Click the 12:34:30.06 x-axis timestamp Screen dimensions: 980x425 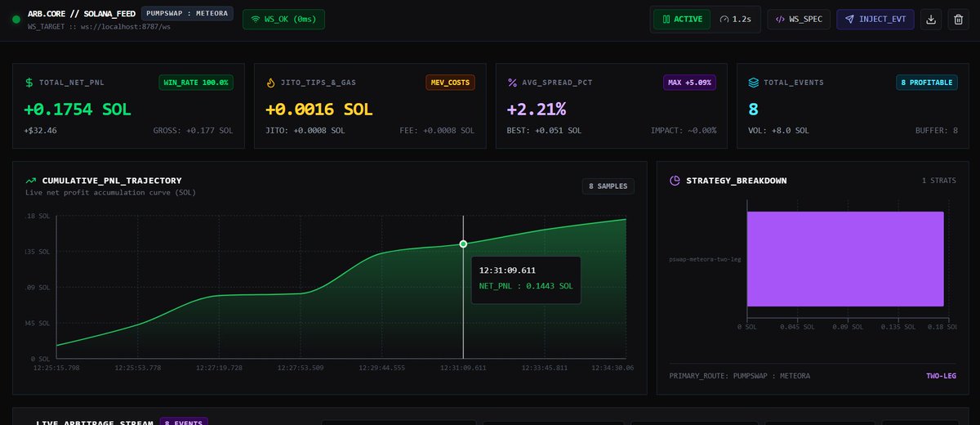(611, 368)
